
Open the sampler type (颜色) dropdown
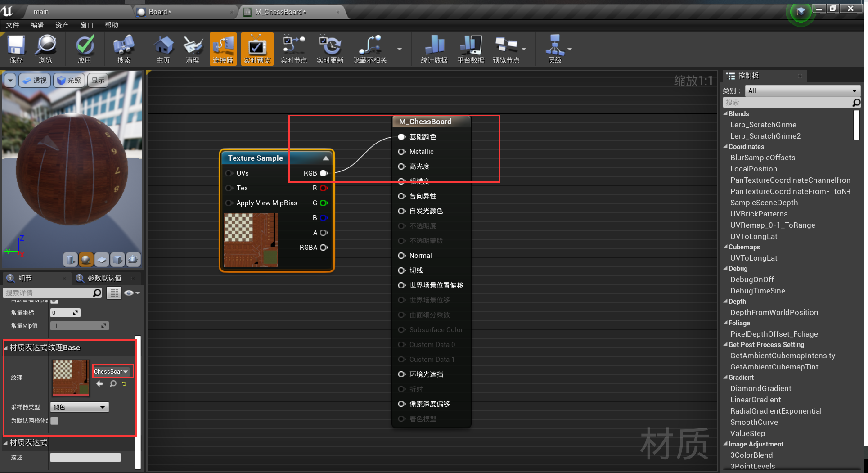(x=79, y=407)
